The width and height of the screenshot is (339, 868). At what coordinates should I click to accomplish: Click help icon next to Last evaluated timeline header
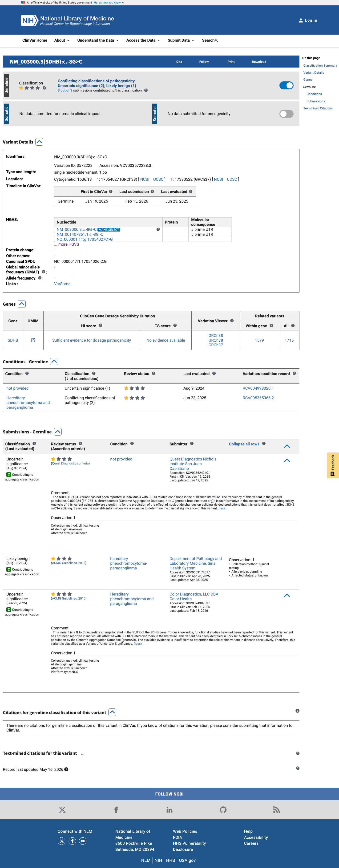(191, 191)
